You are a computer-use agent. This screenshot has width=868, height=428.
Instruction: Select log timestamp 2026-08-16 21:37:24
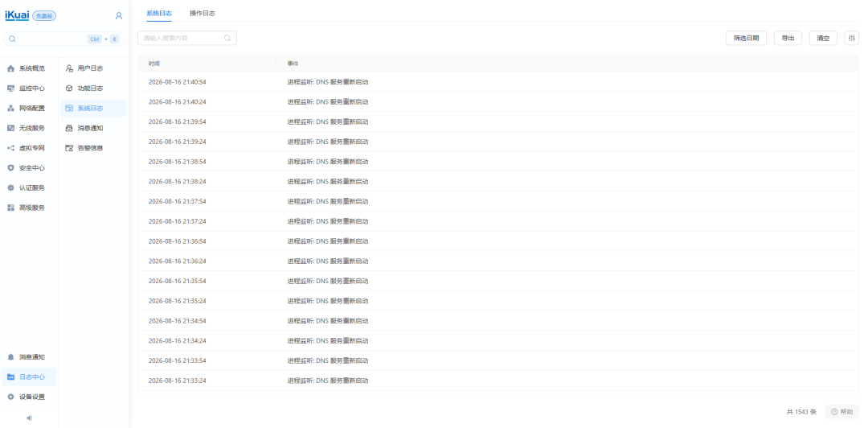[177, 221]
